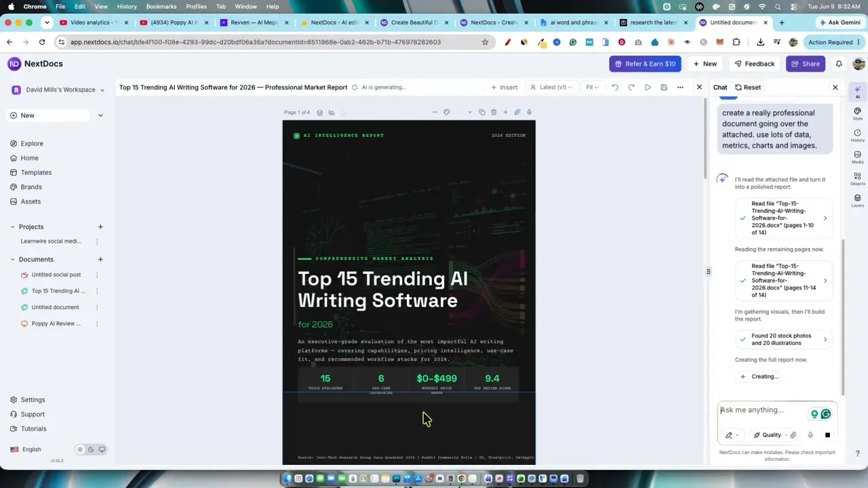Open options for Top 15 Trending AI document

click(97, 291)
